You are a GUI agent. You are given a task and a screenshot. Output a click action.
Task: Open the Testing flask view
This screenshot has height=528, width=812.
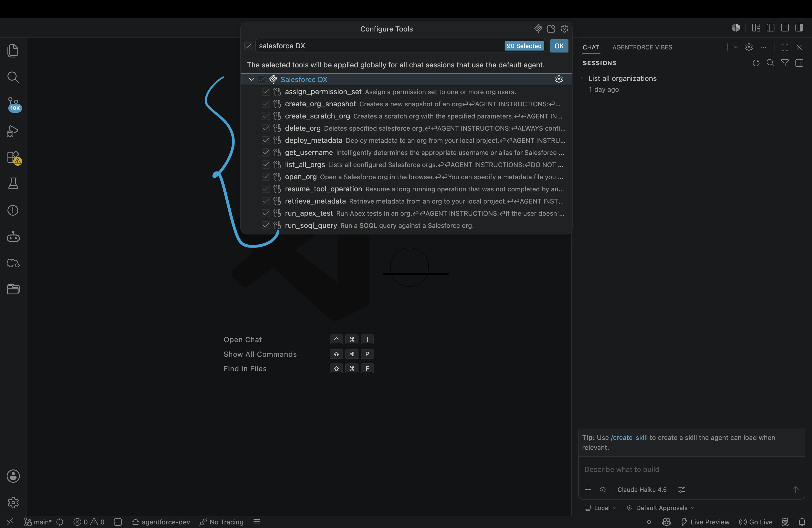point(13,184)
